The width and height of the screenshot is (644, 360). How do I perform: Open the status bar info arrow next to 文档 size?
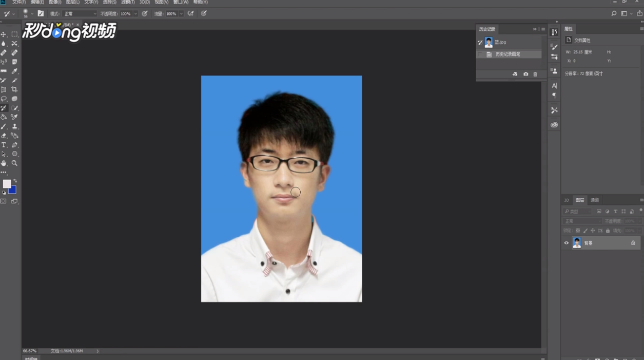(x=97, y=351)
